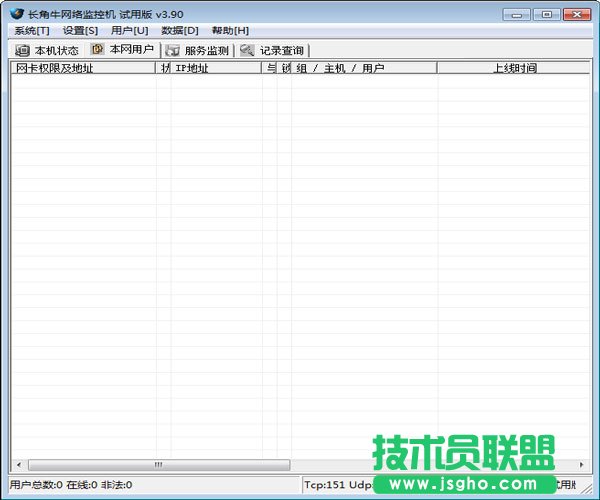Maximize the 长角牛网络监控机 window

tap(547, 15)
